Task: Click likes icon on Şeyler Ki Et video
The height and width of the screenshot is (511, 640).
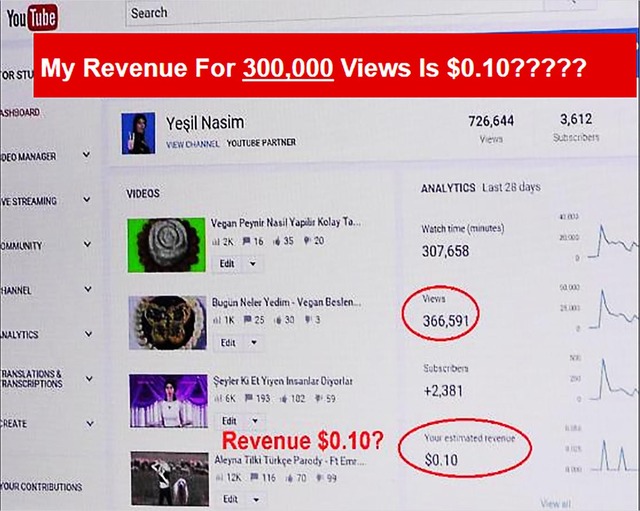Action: [283, 399]
